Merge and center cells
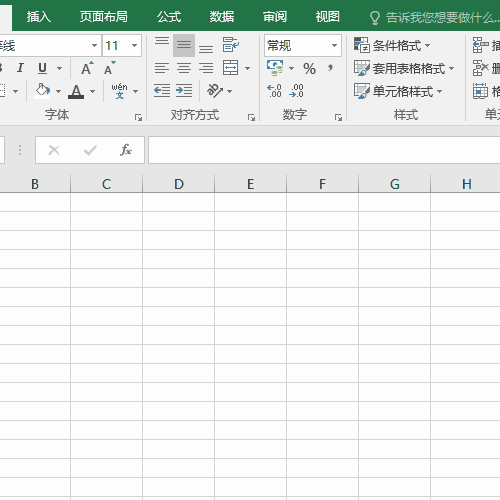This screenshot has width=500, height=500. pyautogui.click(x=230, y=68)
